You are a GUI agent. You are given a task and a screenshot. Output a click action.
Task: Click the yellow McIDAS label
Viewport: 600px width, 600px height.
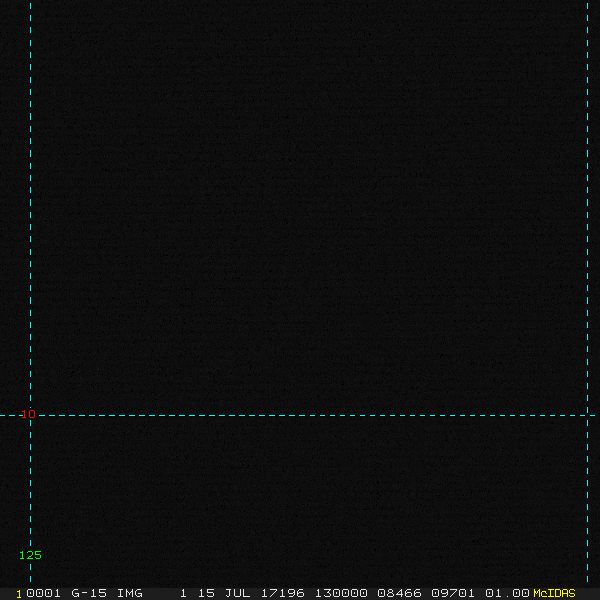tap(554, 593)
